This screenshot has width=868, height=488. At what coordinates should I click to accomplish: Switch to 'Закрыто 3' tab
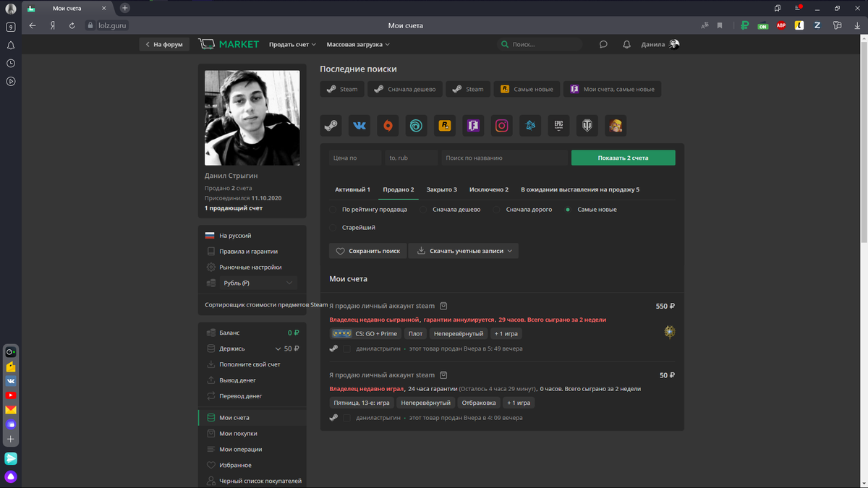coord(441,189)
